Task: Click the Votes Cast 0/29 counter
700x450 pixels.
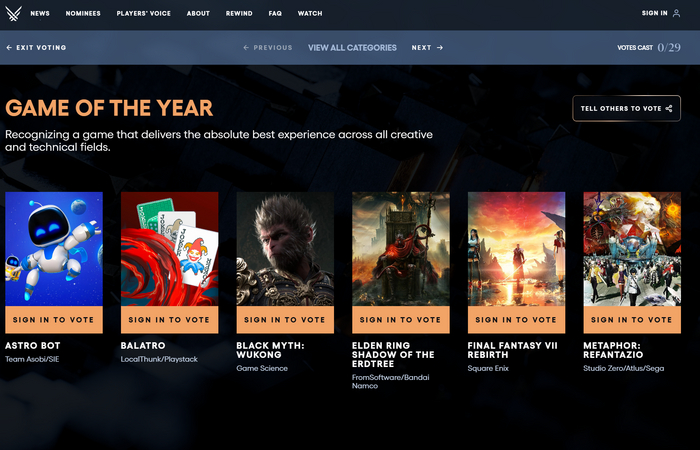Action: [x=649, y=47]
